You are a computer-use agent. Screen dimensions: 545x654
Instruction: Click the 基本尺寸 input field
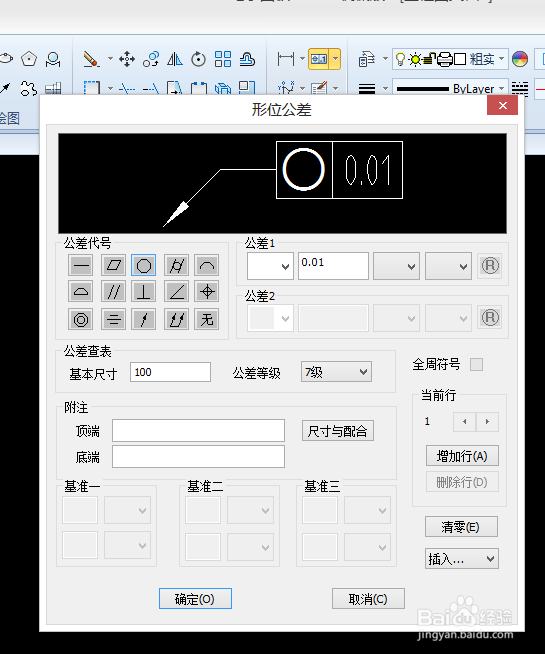click(170, 372)
